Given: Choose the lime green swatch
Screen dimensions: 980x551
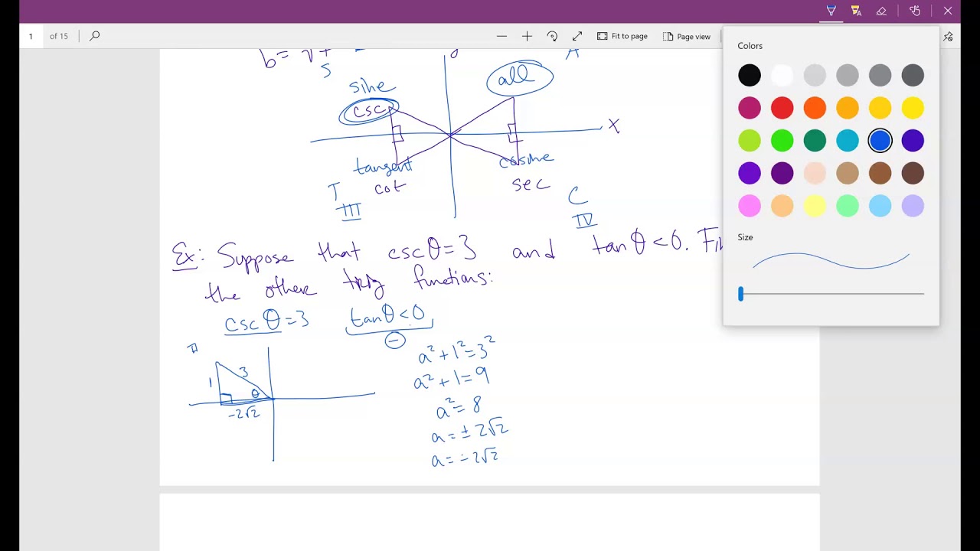Looking at the screenshot, I should (x=750, y=141).
